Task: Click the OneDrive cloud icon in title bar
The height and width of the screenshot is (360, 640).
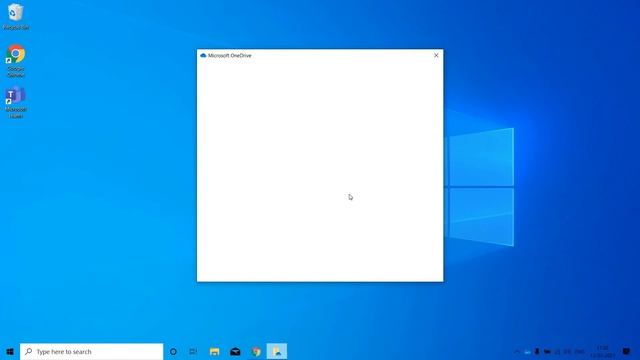Action: (x=203, y=56)
